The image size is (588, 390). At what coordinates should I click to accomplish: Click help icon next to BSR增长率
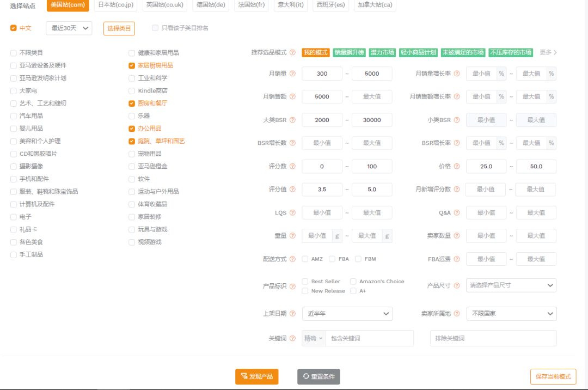[457, 143]
